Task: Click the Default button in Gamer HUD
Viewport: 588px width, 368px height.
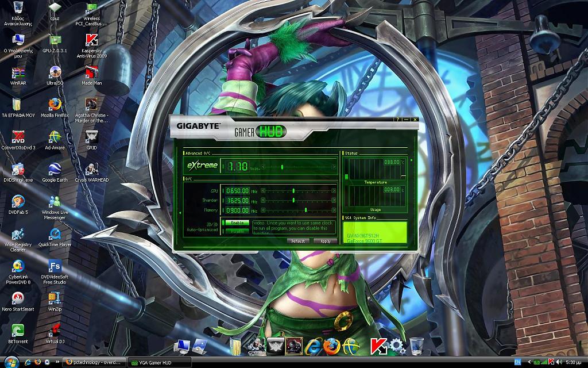Action: point(298,241)
